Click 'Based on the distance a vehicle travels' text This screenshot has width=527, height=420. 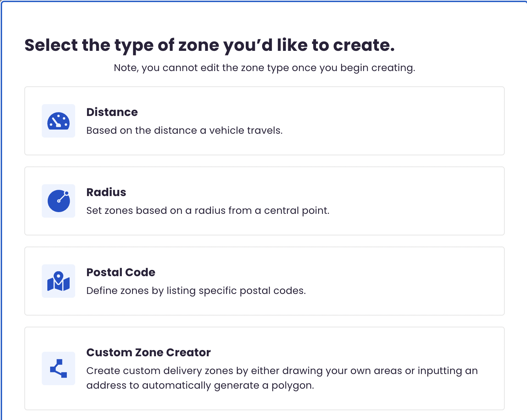tap(184, 130)
